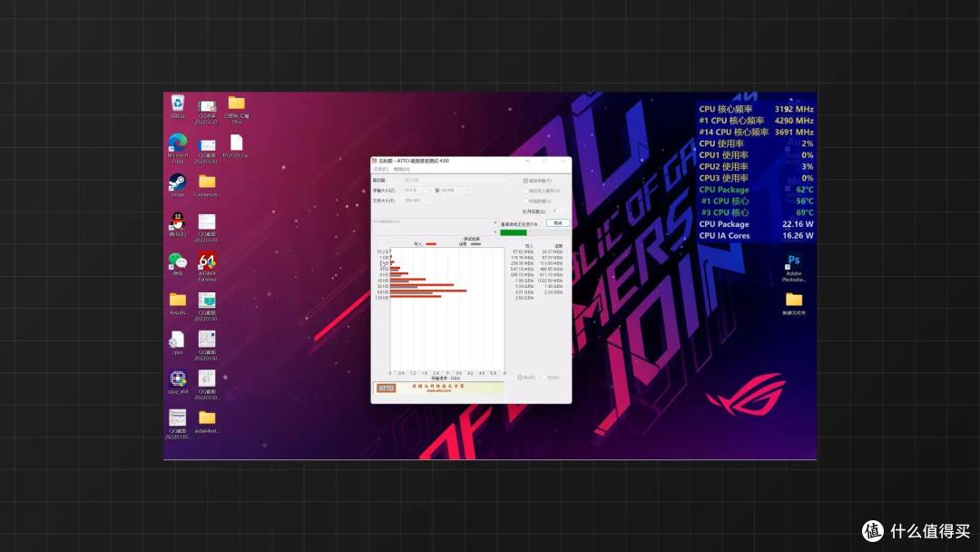Open the queue depth dropdown
Screen dimensions: 980x552
[x=558, y=212]
